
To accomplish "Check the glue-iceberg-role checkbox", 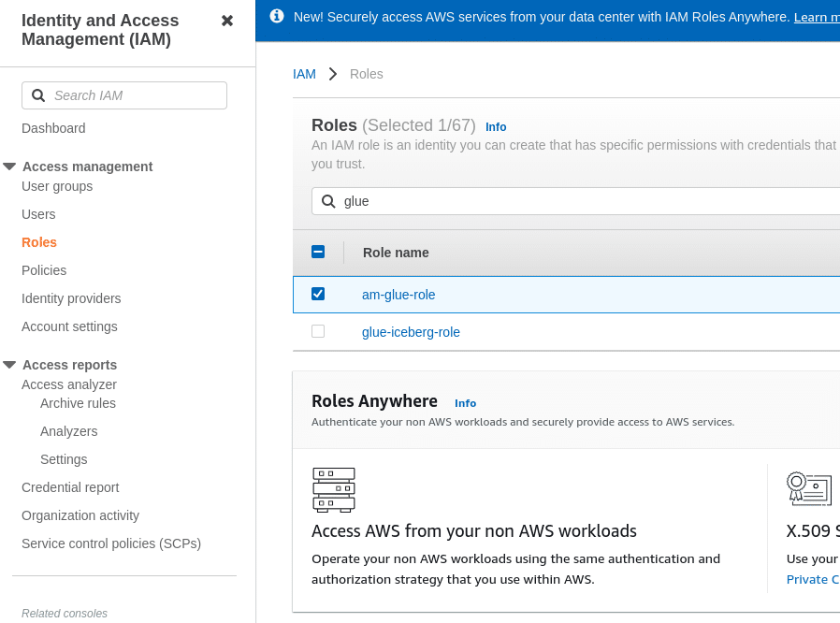I will click(x=318, y=331).
